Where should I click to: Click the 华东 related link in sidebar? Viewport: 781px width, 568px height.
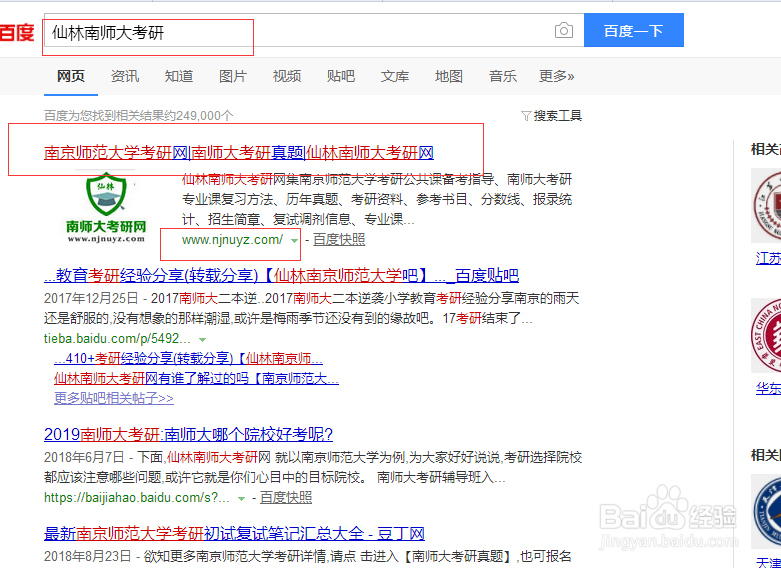pyautogui.click(x=768, y=389)
